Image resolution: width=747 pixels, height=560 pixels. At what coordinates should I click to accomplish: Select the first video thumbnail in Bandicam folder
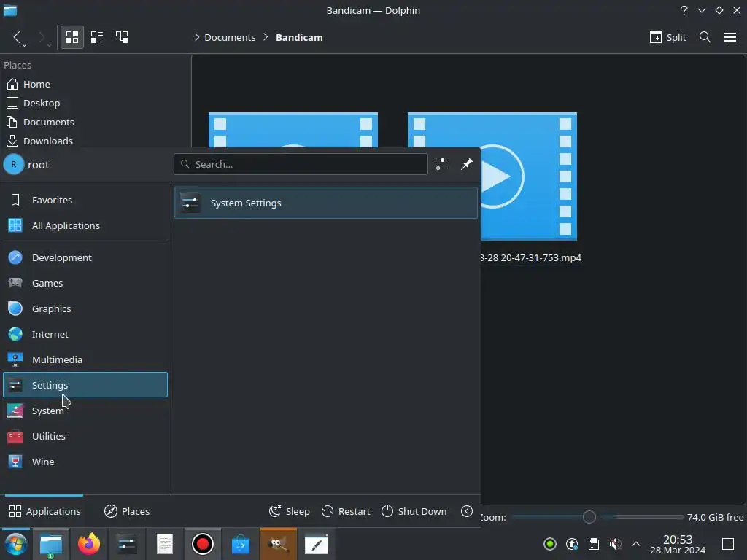point(293,130)
